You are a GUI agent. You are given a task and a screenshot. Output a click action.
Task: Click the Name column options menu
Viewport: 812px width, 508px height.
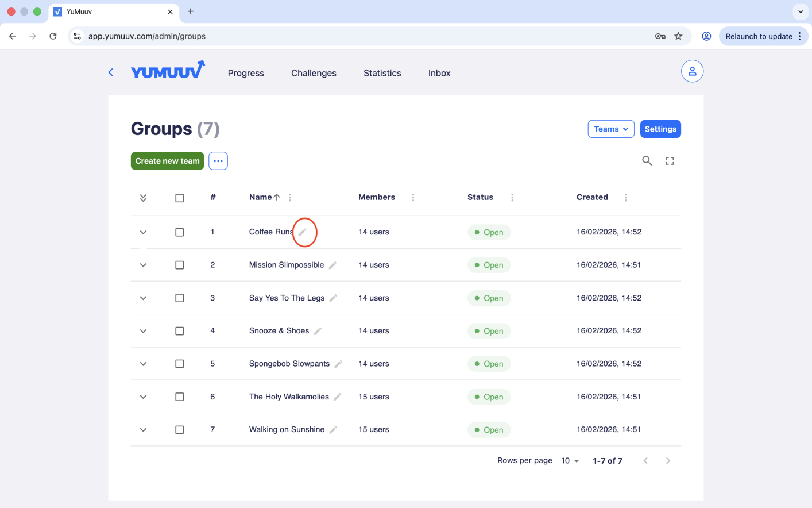(290, 198)
